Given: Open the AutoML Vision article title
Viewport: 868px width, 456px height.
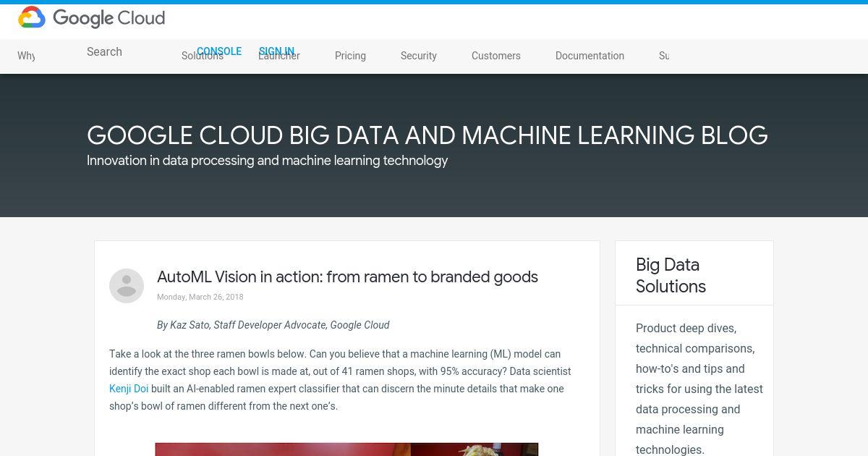Looking at the screenshot, I should tap(347, 276).
